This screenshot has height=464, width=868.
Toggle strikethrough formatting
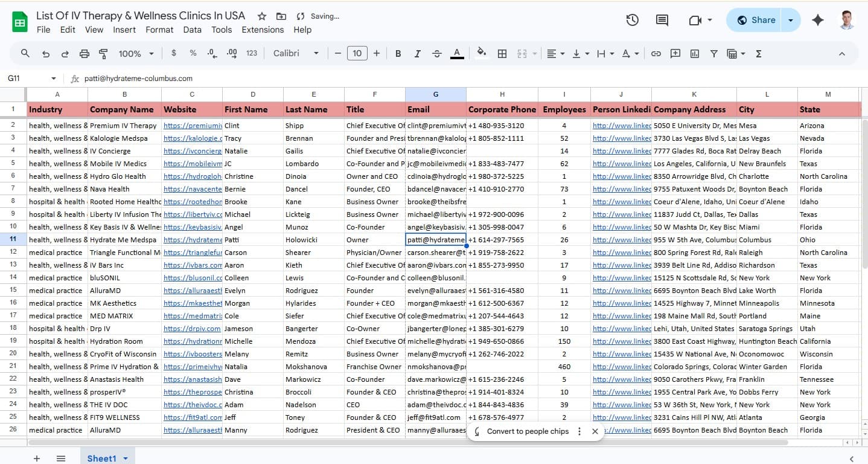click(x=437, y=54)
